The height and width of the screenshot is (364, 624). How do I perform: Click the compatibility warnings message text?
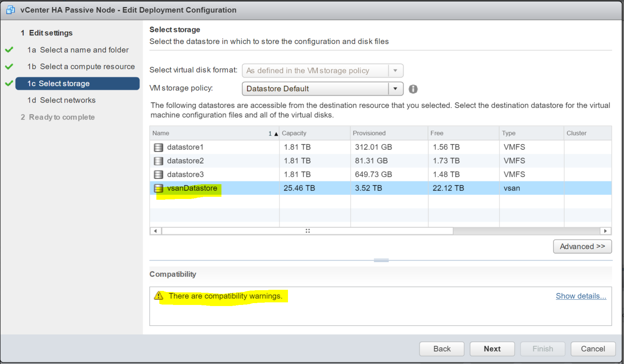225,296
